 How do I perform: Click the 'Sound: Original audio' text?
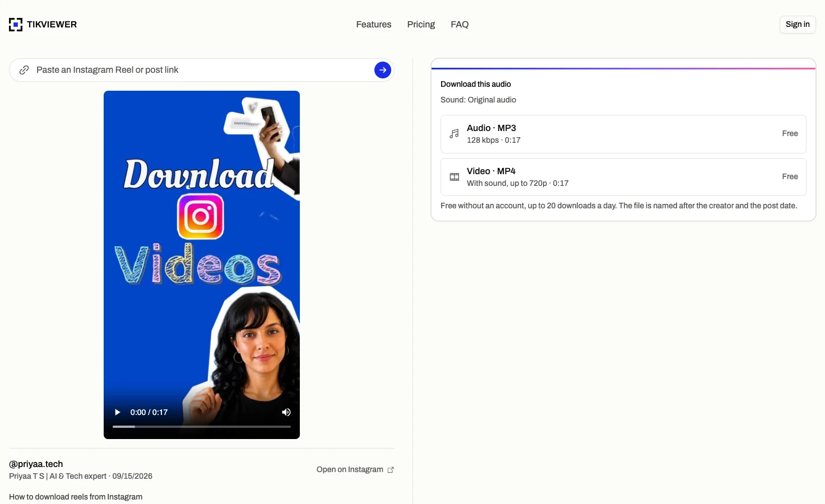[x=478, y=100]
